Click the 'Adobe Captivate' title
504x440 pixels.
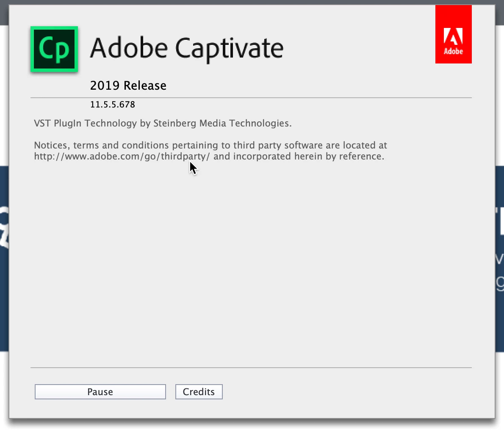pos(187,49)
